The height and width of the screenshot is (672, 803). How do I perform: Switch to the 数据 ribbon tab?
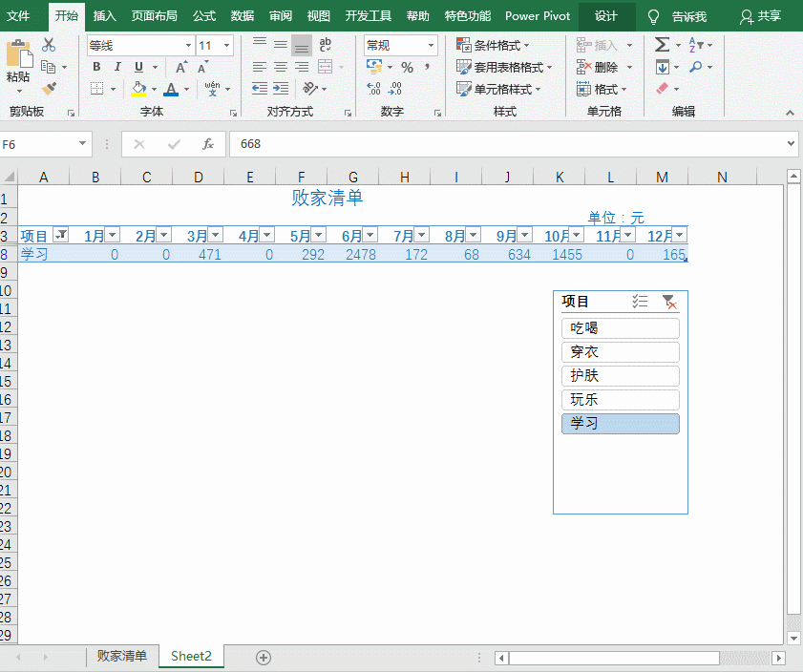(243, 16)
